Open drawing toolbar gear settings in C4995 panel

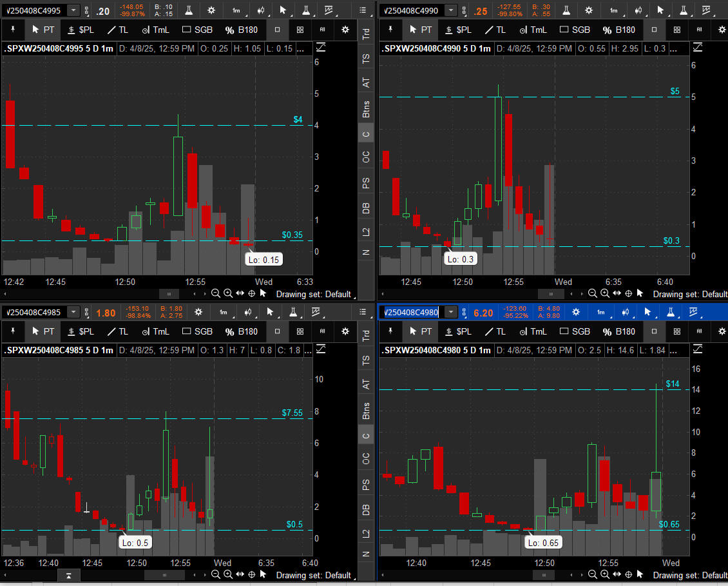[x=345, y=30]
